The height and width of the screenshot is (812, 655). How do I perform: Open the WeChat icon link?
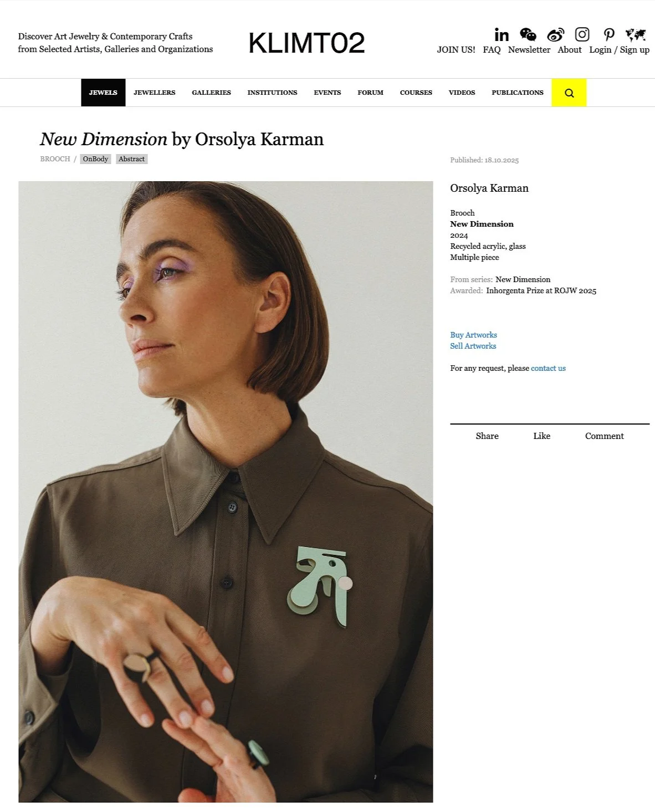(528, 34)
